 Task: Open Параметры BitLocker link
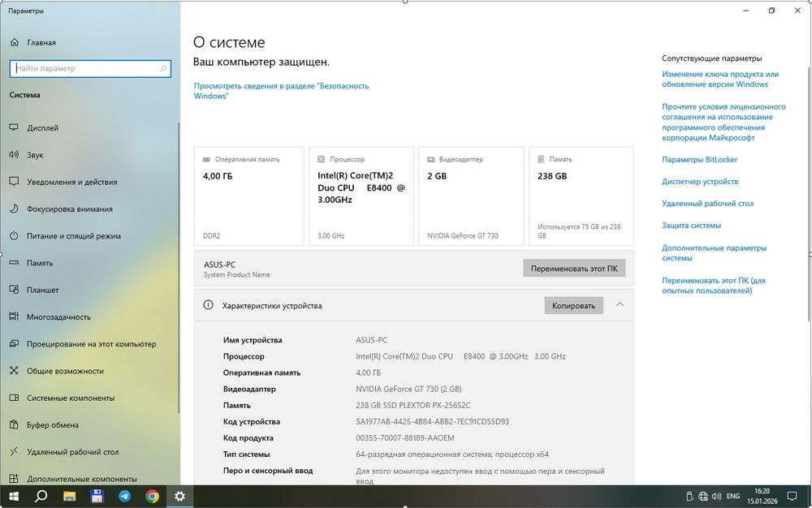(x=699, y=159)
